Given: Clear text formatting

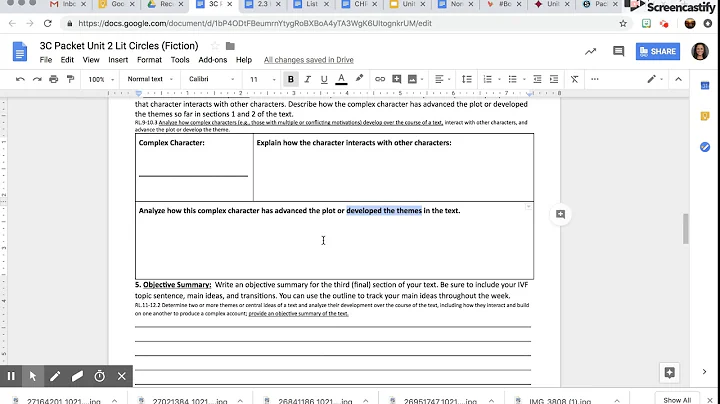Looking at the screenshot, I should pos(574,79).
